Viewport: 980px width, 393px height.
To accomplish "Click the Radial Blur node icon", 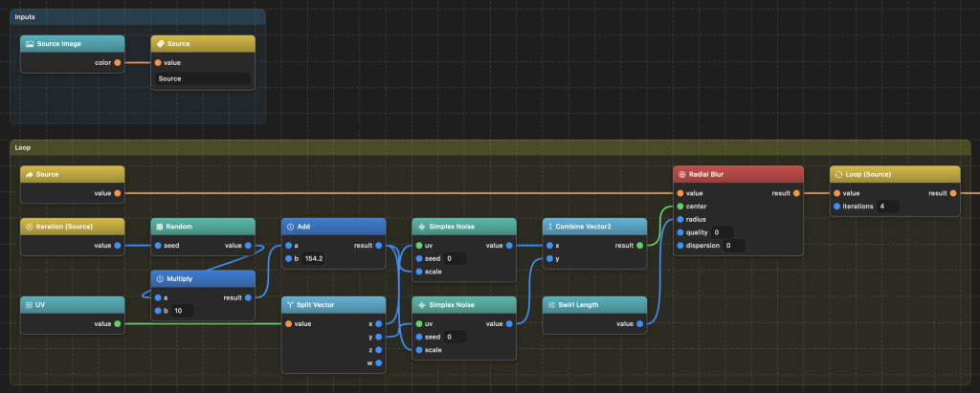I will pyautogui.click(x=682, y=174).
